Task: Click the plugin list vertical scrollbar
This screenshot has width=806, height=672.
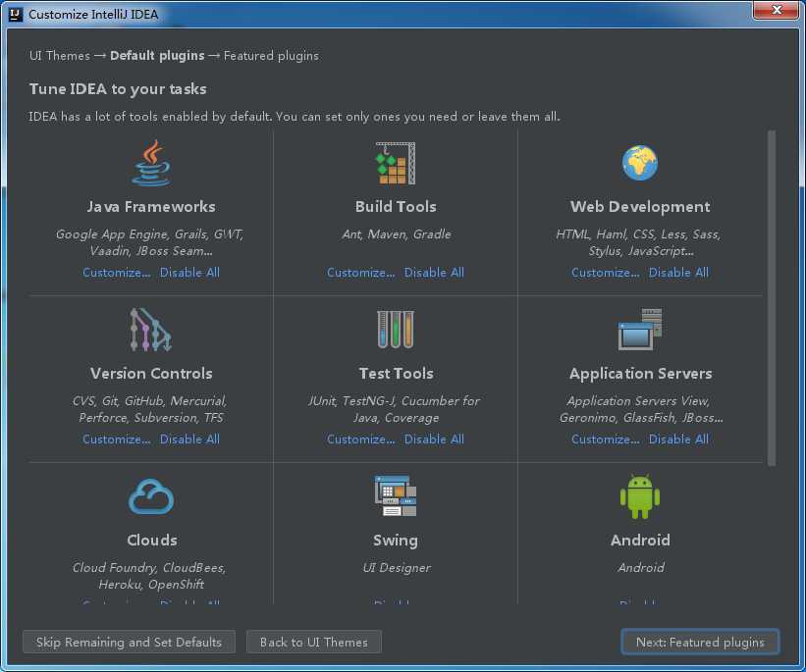Action: [x=772, y=298]
